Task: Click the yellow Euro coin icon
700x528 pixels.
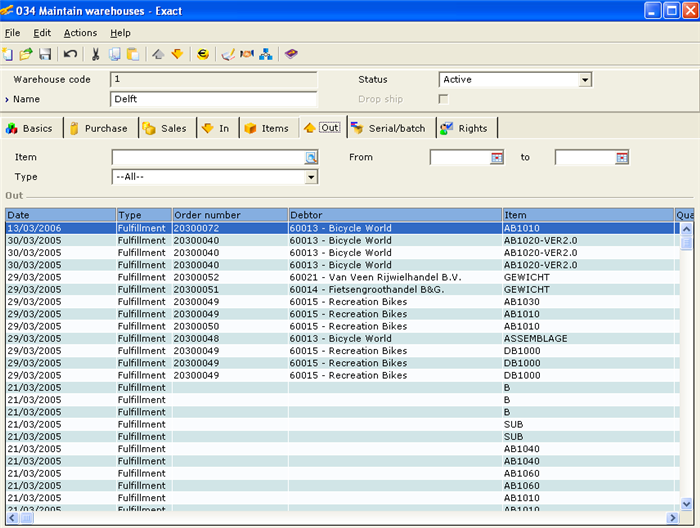Action: pyautogui.click(x=203, y=54)
